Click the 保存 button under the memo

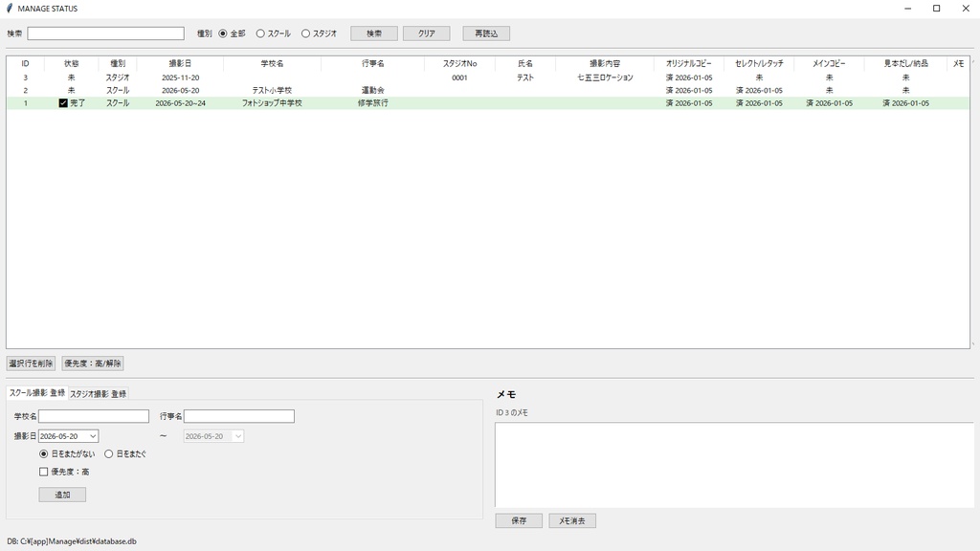[x=519, y=519]
